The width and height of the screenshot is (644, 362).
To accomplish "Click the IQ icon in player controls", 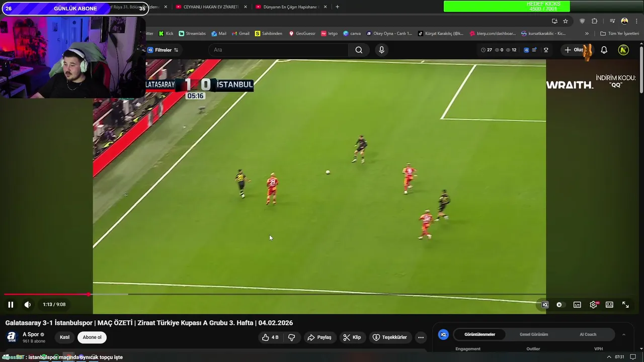I will pyautogui.click(x=545, y=305).
